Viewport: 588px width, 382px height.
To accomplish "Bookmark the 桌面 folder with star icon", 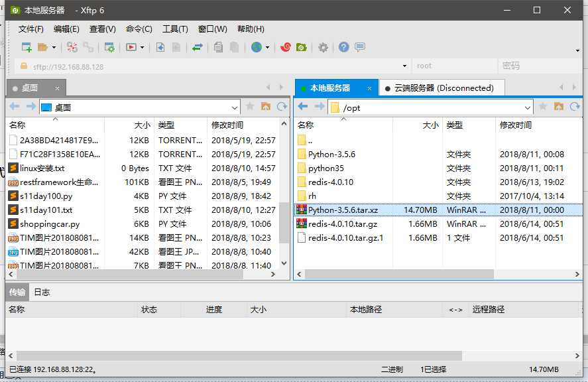I will pyautogui.click(x=250, y=107).
